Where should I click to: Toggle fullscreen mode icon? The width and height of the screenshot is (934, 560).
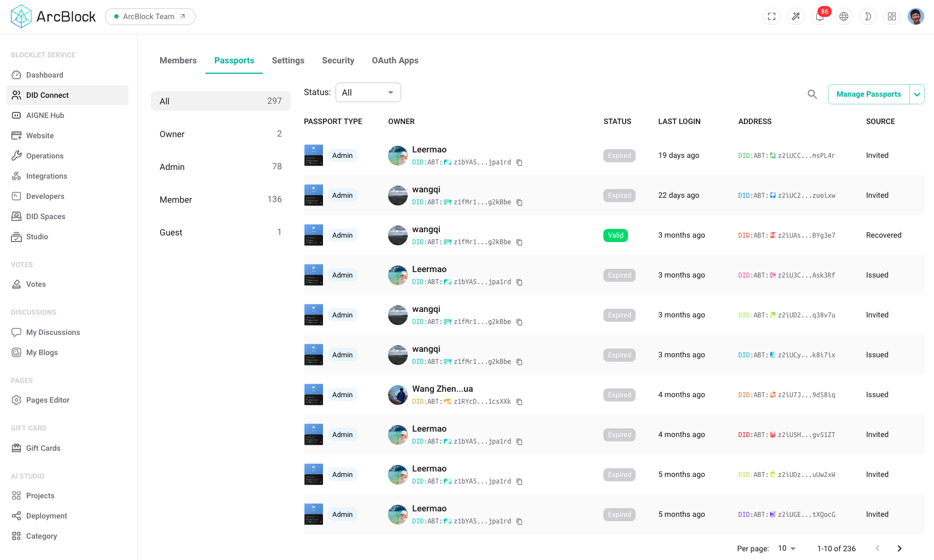pyautogui.click(x=772, y=16)
